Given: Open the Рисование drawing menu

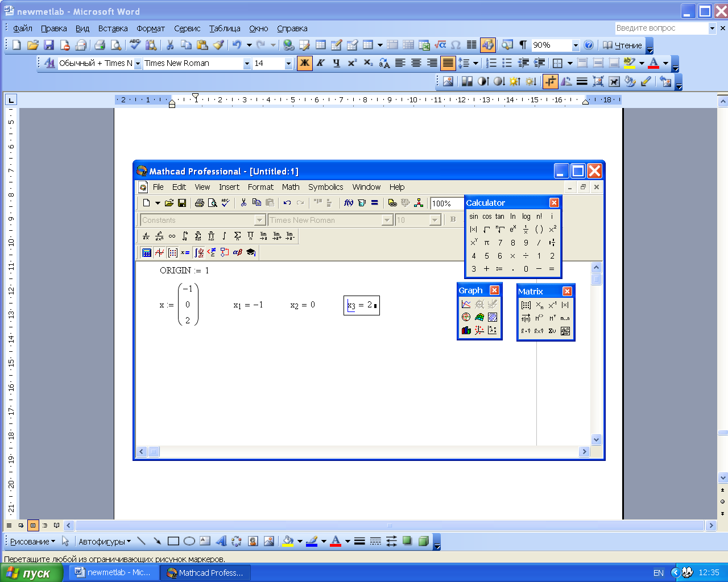Looking at the screenshot, I should [32, 542].
